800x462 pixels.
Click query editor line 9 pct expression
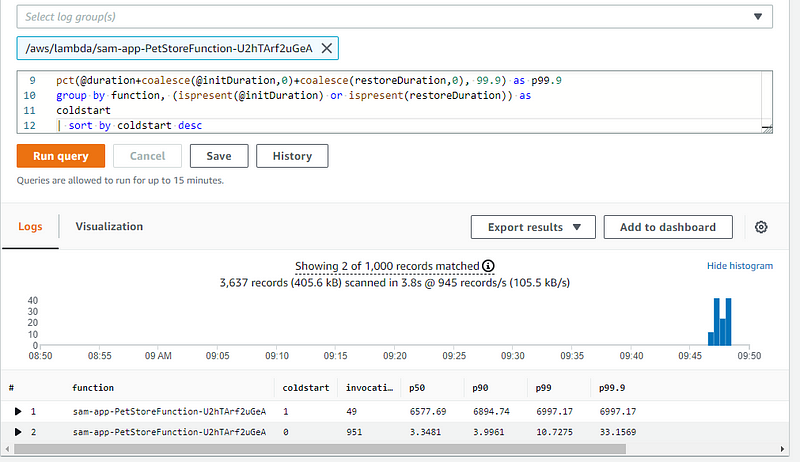point(309,81)
